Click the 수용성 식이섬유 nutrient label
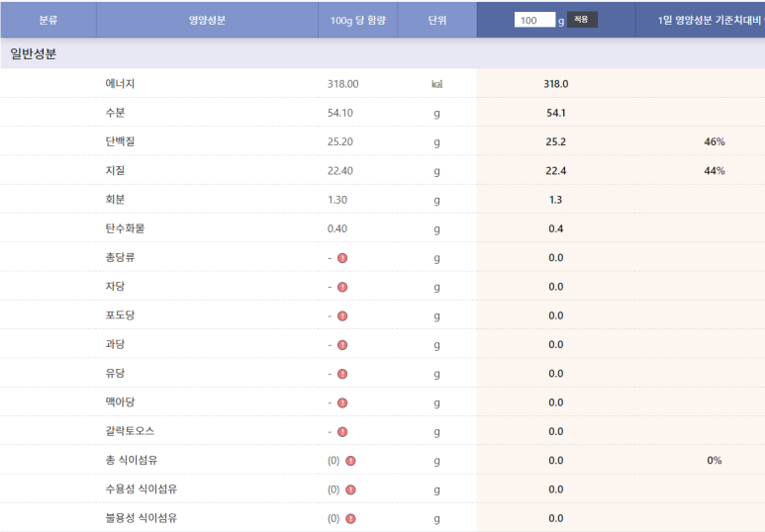This screenshot has width=765, height=532. [142, 489]
